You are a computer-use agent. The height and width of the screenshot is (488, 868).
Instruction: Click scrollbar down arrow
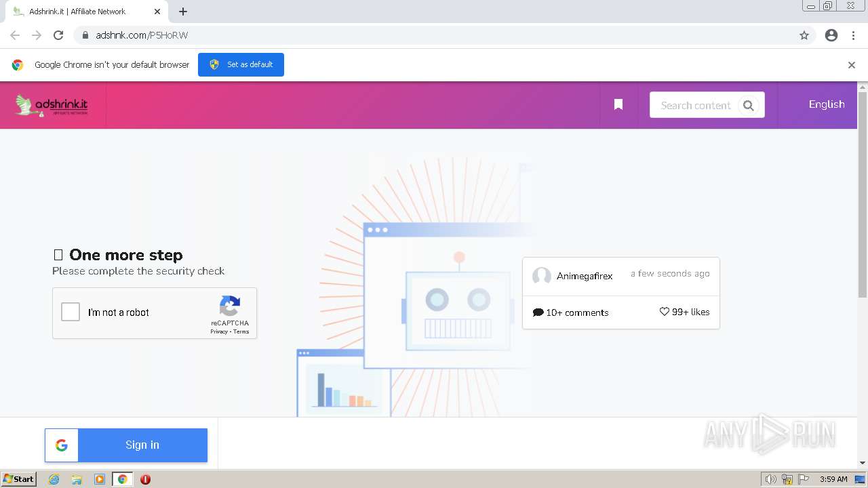pos(863,463)
